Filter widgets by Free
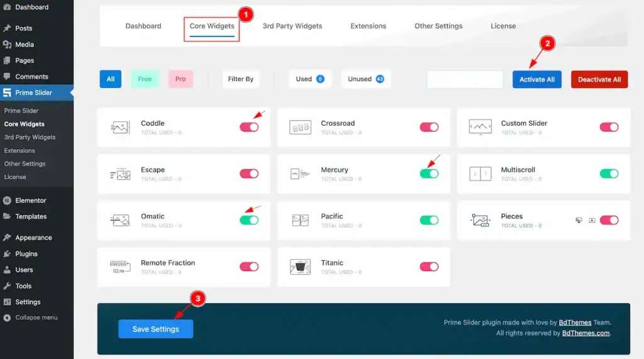 point(145,79)
